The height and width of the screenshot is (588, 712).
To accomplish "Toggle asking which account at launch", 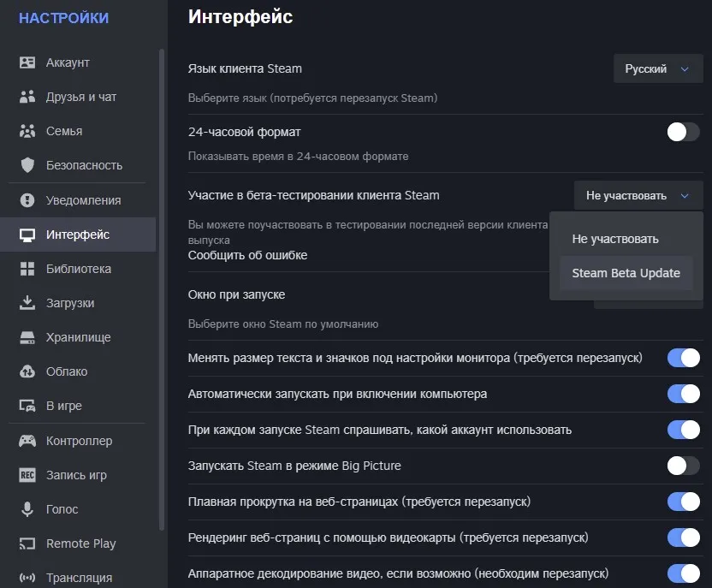I will click(684, 430).
